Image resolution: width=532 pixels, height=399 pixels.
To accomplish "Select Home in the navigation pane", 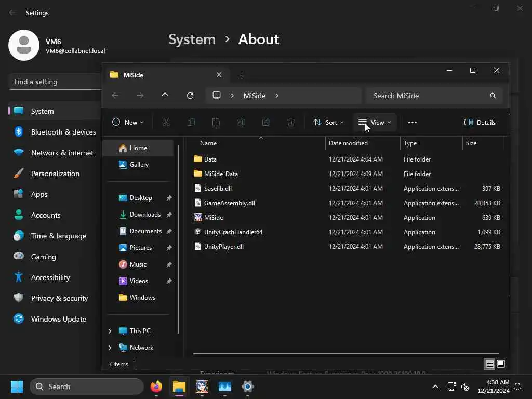I will (138, 148).
